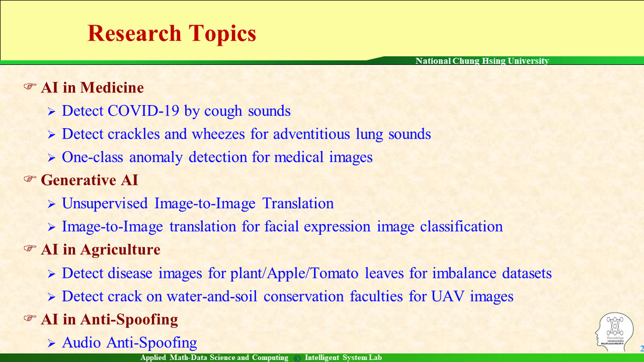Click the AI in Agriculture heading
This screenshot has width=644, height=362.
(x=101, y=250)
